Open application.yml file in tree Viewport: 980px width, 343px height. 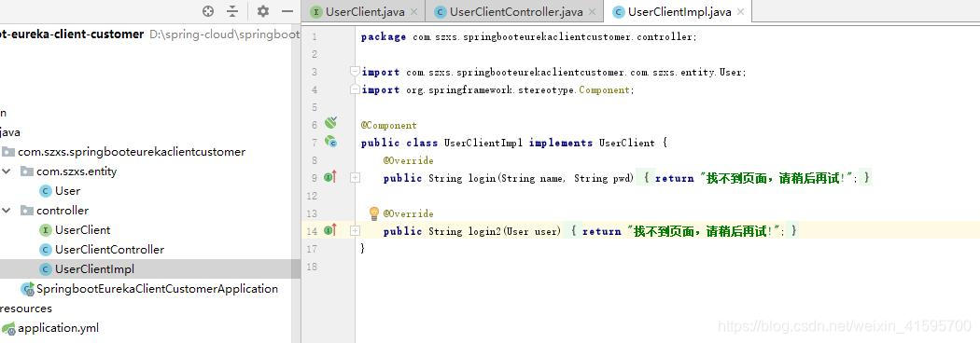(x=58, y=328)
